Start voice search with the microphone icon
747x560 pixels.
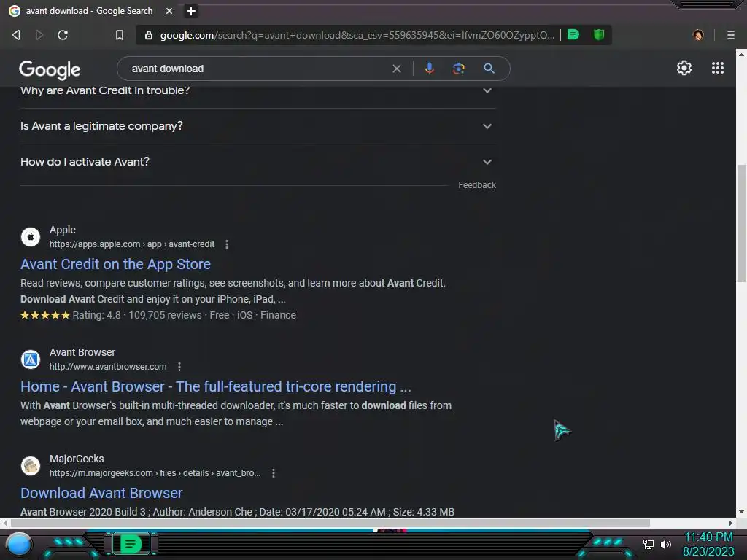[429, 69]
